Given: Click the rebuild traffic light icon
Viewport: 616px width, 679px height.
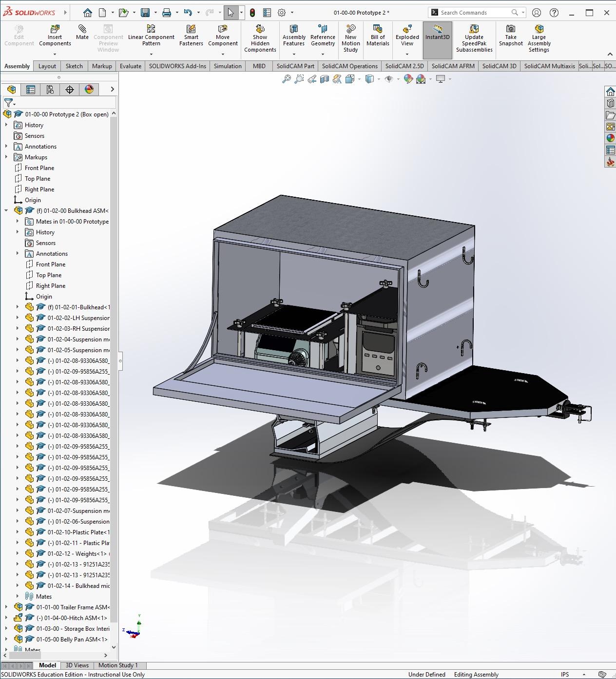Looking at the screenshot, I should [x=252, y=13].
